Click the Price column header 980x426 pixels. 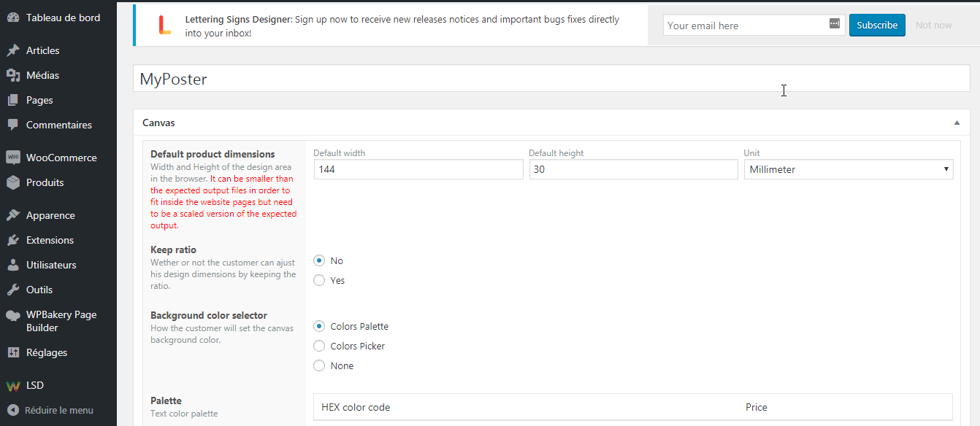757,407
